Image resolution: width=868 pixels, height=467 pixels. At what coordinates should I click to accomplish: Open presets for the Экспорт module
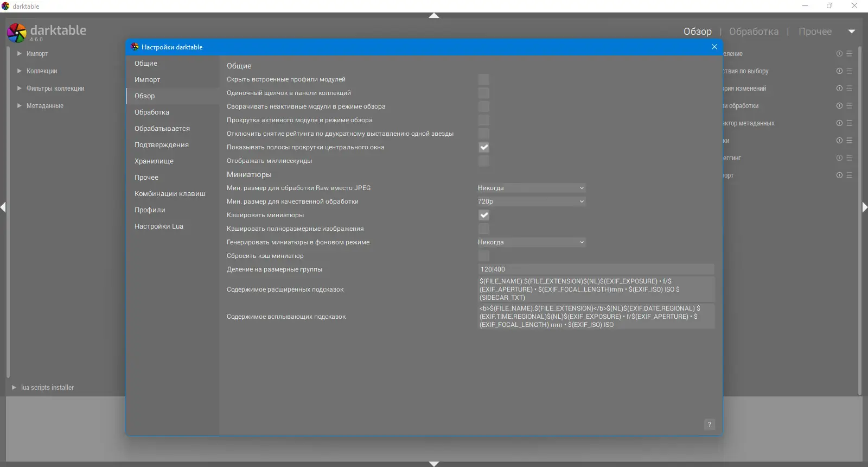[849, 175]
